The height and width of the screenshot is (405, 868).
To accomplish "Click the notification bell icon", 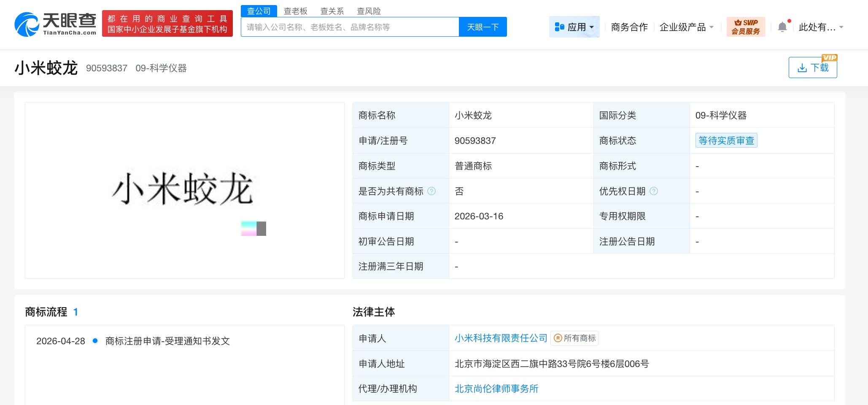I will click(x=782, y=27).
